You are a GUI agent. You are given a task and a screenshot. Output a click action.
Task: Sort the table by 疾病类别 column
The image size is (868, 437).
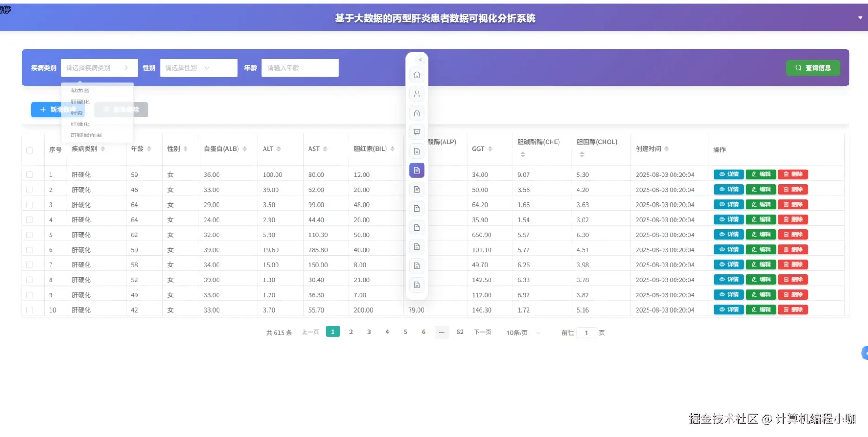[103, 149]
